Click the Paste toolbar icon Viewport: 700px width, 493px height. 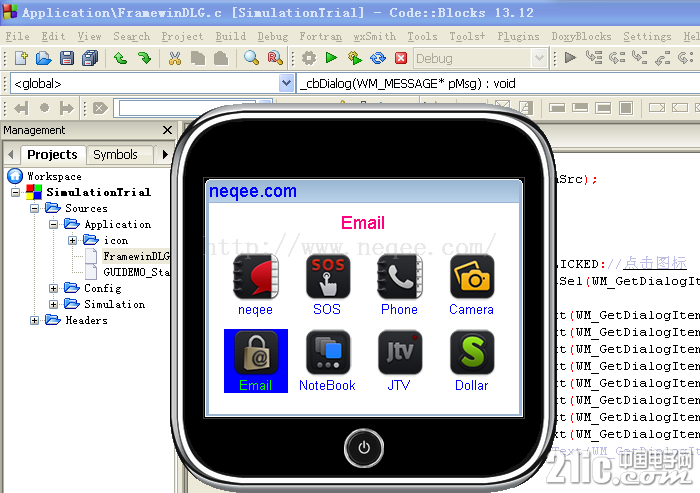[221, 58]
